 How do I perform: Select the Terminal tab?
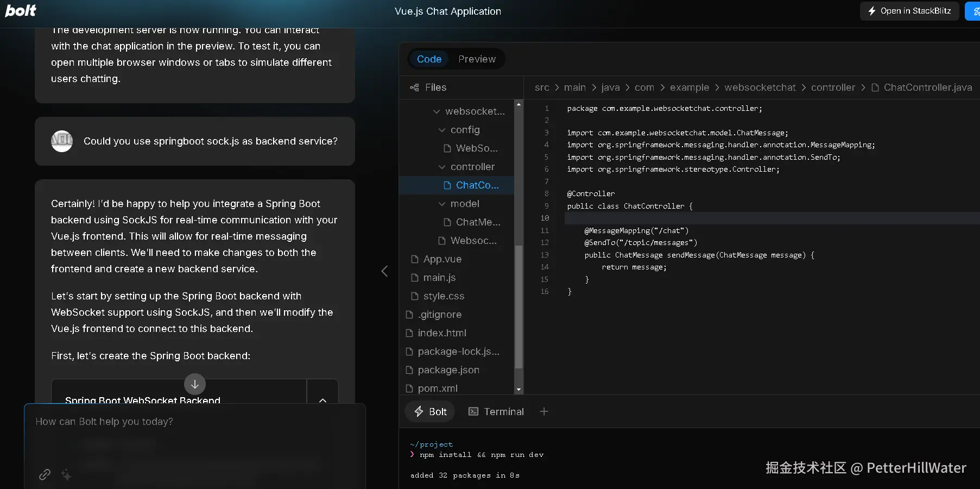(496, 412)
